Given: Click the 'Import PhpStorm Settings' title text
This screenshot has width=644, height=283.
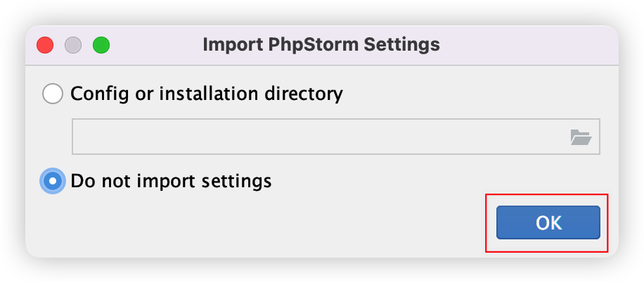Looking at the screenshot, I should pyautogui.click(x=321, y=45).
